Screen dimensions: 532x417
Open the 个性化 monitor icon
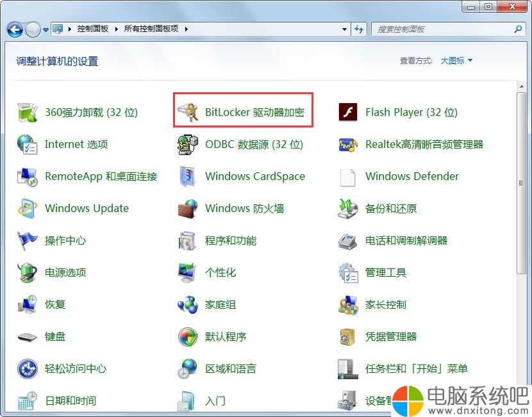point(188,272)
